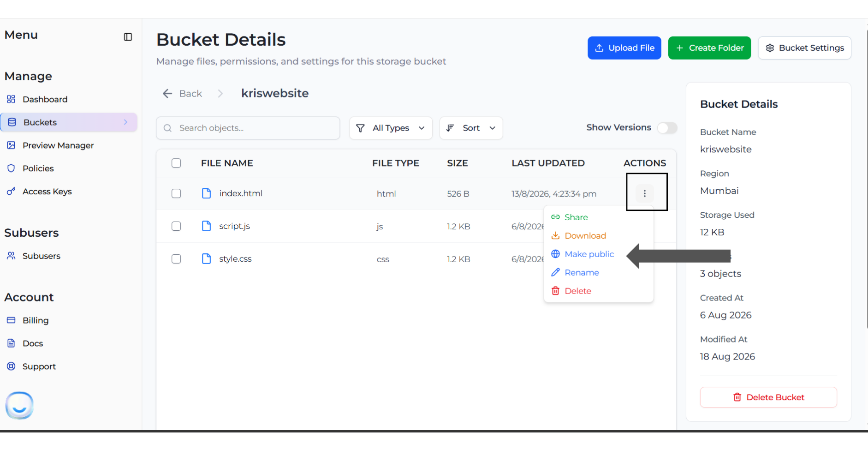
Task: Expand the Buckets chevron in sidebar
Action: (125, 122)
